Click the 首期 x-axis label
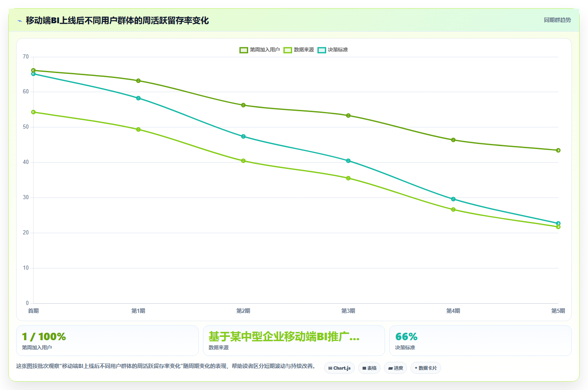The width and height of the screenshot is (588, 390). 33,311
